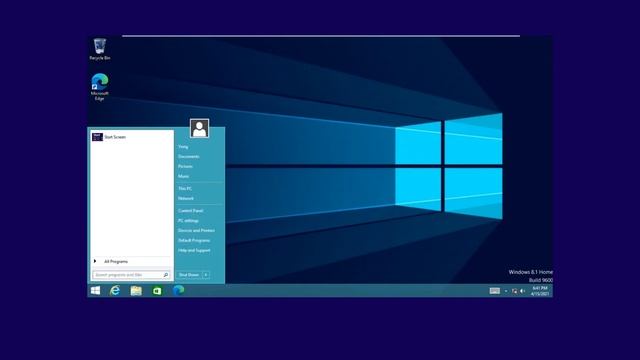The height and width of the screenshot is (360, 640).
Task: Launch Microsoft Edge from the taskbar
Action: pos(178,291)
